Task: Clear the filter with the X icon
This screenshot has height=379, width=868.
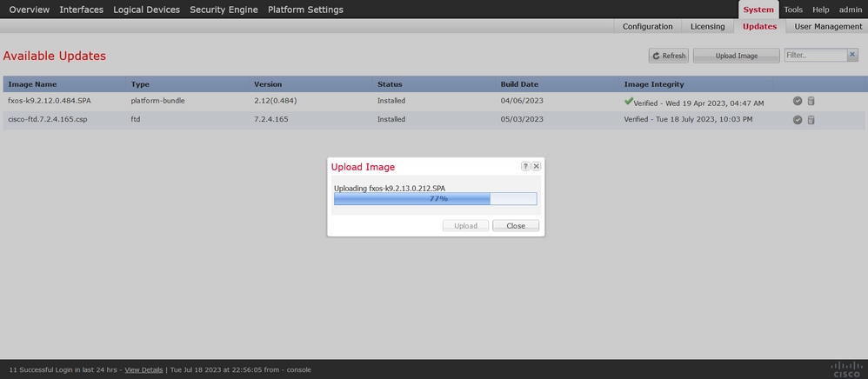Action: pyautogui.click(x=852, y=55)
